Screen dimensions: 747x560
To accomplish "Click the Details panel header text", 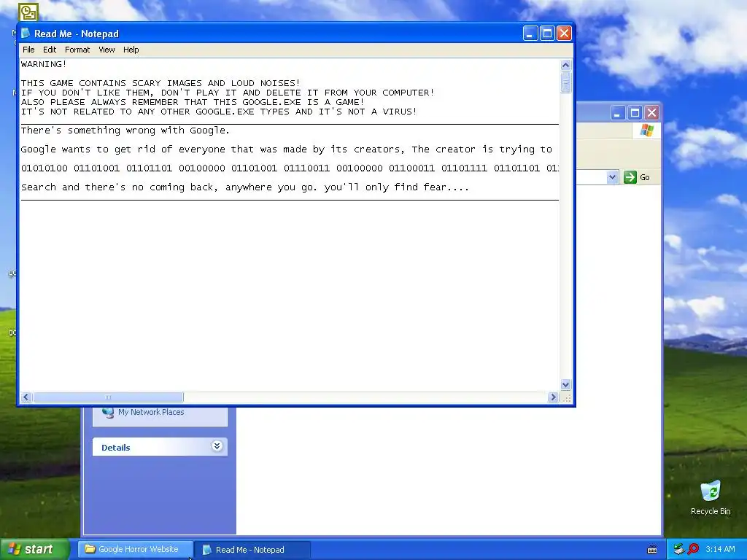I will [116, 448].
